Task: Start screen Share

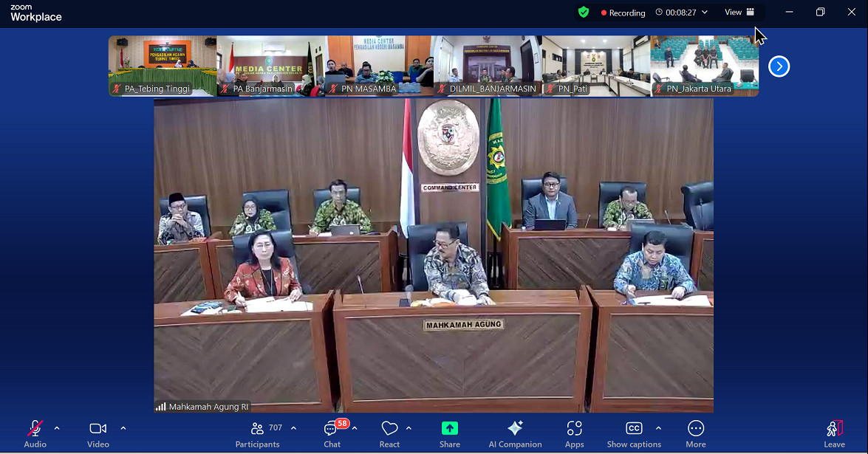Action: [449, 434]
